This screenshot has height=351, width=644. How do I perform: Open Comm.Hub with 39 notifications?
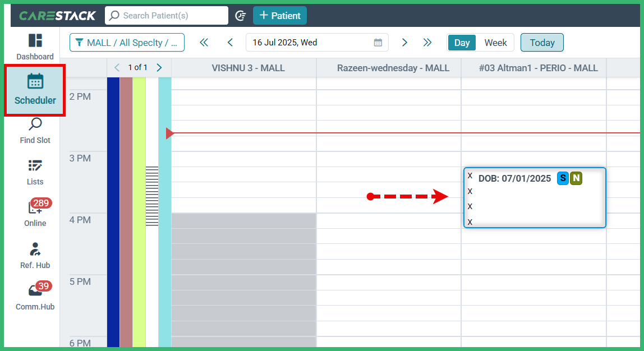coord(35,297)
